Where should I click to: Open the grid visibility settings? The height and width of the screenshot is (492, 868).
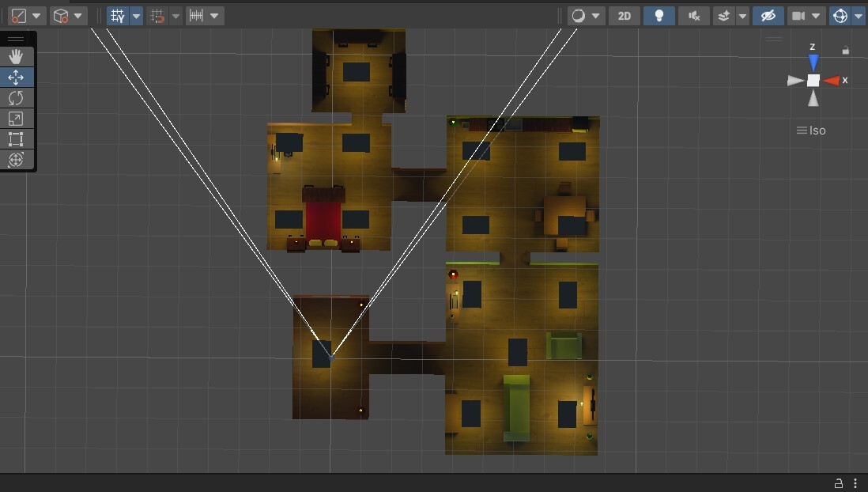[x=135, y=15]
